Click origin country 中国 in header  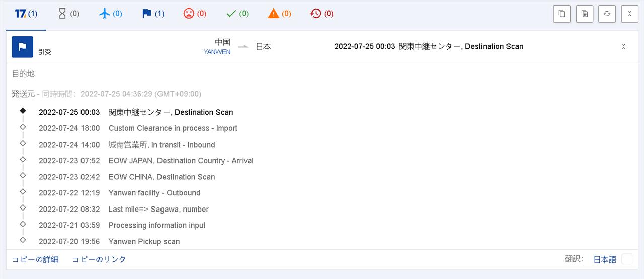click(223, 42)
